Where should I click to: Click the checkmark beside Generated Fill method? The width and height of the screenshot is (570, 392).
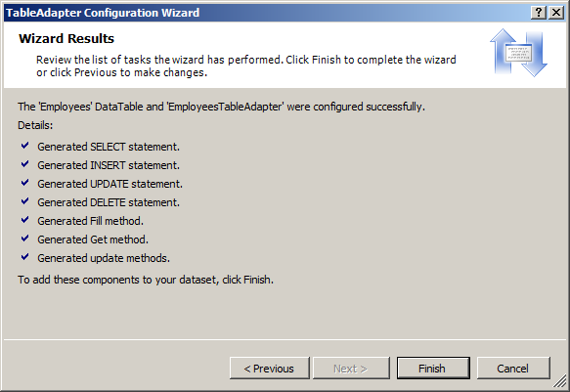click(24, 220)
